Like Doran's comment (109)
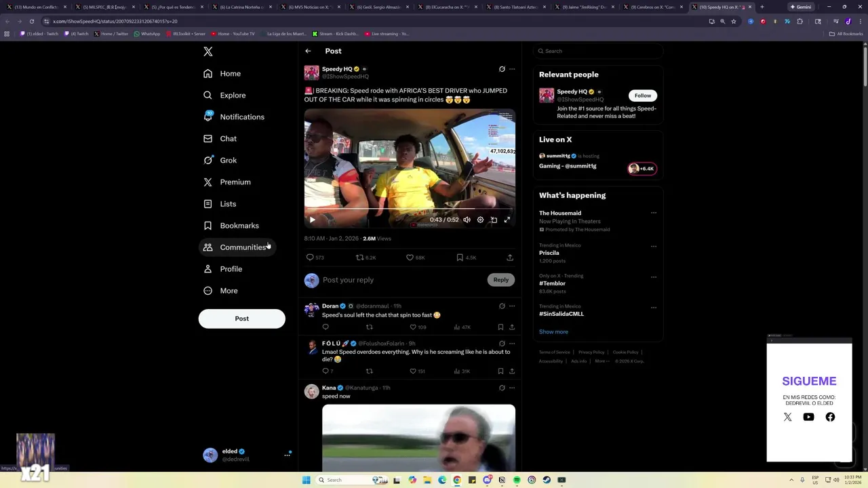868x488 pixels. (x=418, y=327)
